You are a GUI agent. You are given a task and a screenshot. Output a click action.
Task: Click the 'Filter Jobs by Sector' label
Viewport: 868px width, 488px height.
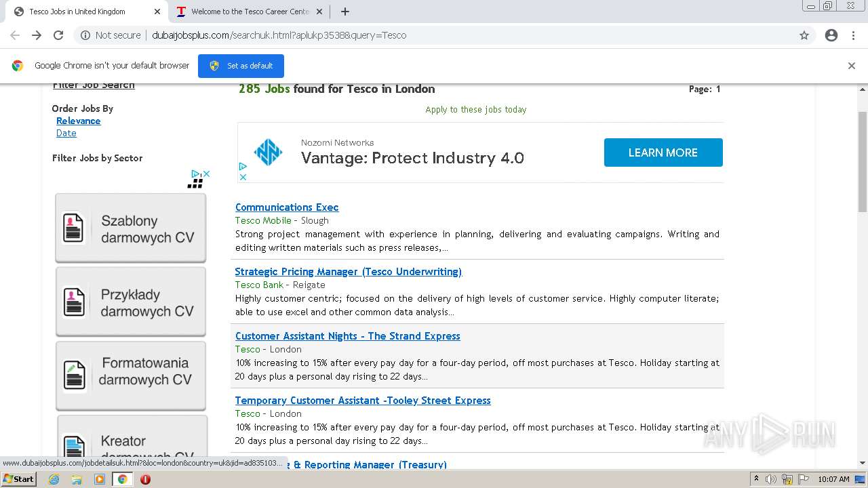98,158
